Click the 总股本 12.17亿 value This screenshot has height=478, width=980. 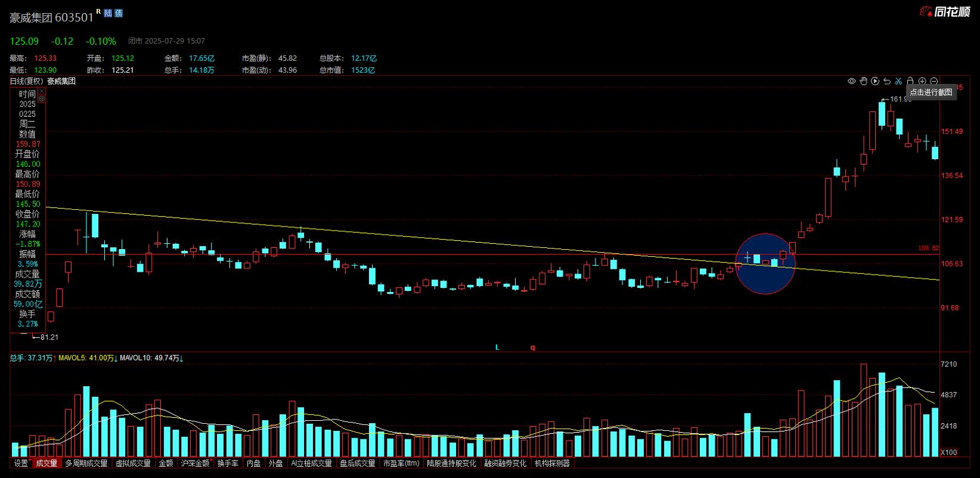tap(364, 58)
